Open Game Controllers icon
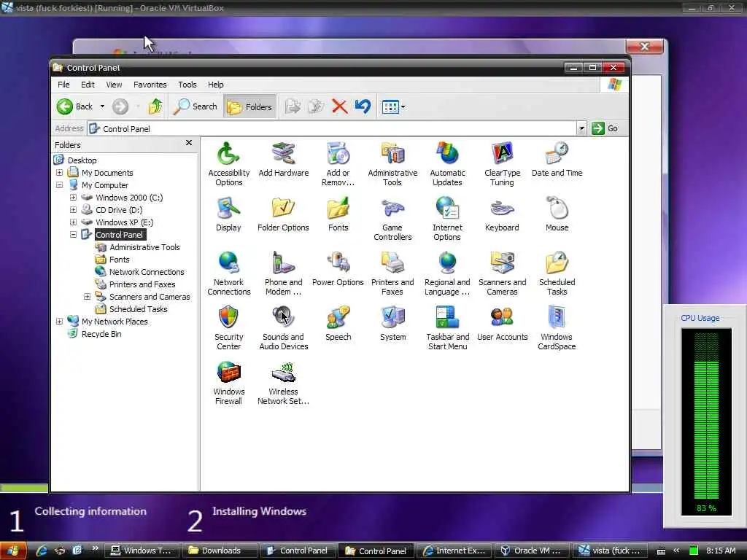 coord(392,218)
